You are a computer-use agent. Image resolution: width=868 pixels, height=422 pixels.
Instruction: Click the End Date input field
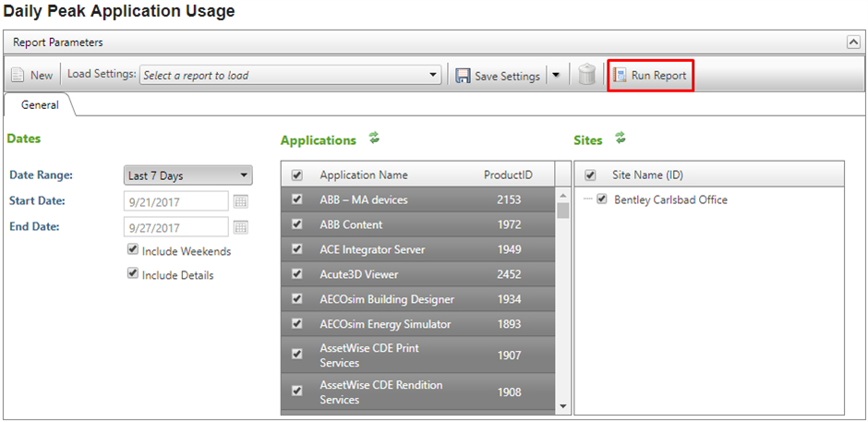click(x=176, y=227)
